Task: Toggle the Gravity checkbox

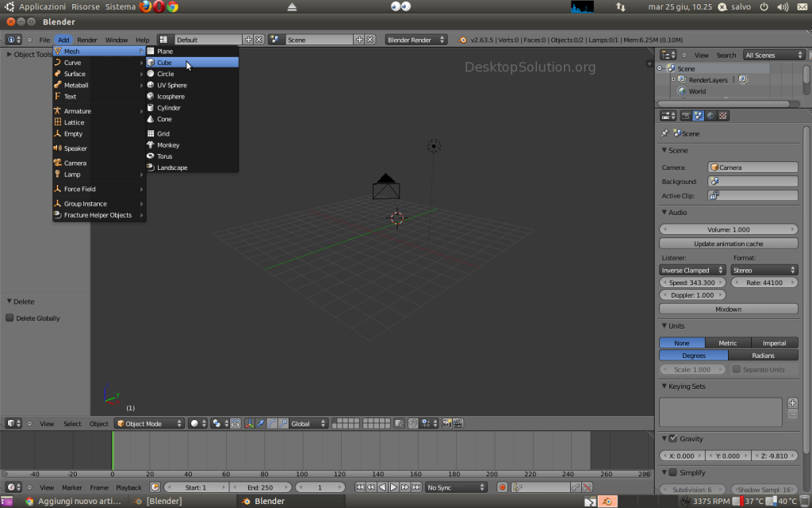Action: click(x=673, y=439)
